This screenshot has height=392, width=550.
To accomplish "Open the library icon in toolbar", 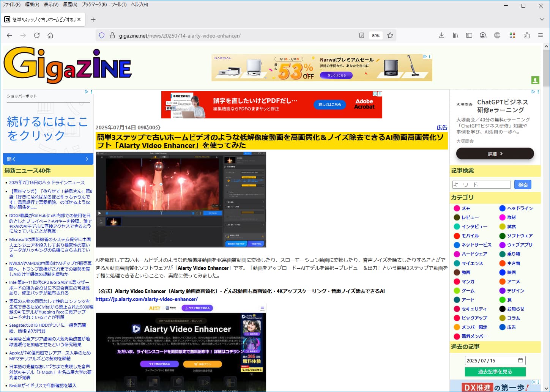I will coord(455,35).
